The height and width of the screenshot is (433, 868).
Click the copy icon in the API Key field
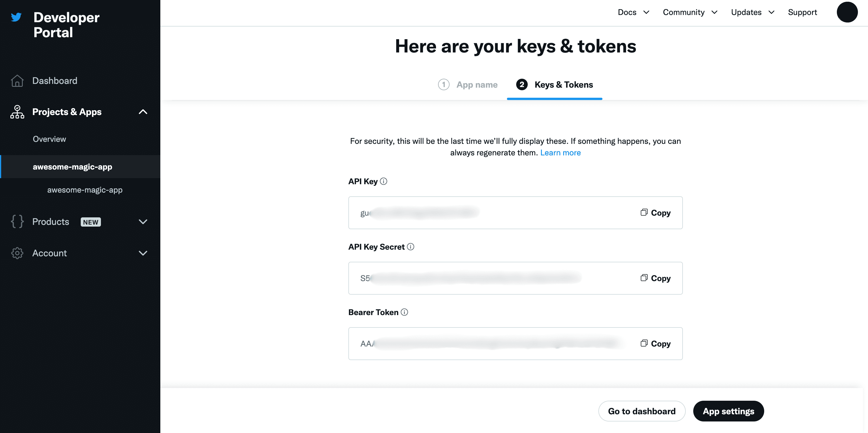644,212
